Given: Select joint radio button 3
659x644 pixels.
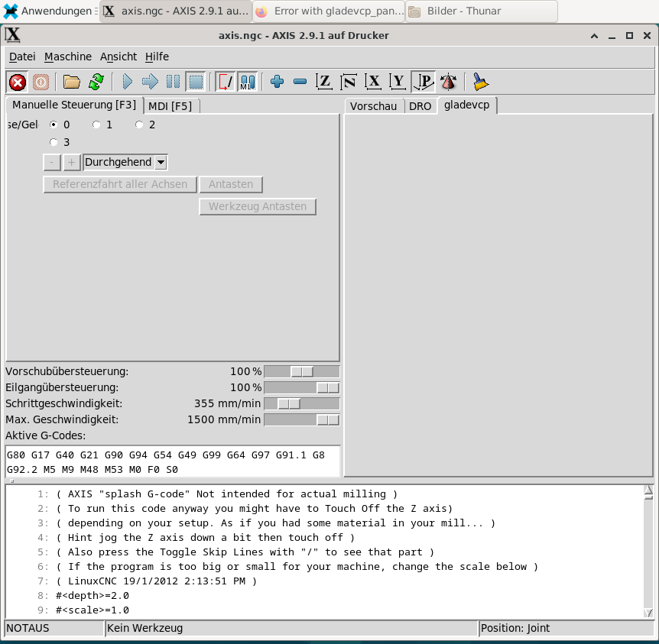Looking at the screenshot, I should point(54,142).
